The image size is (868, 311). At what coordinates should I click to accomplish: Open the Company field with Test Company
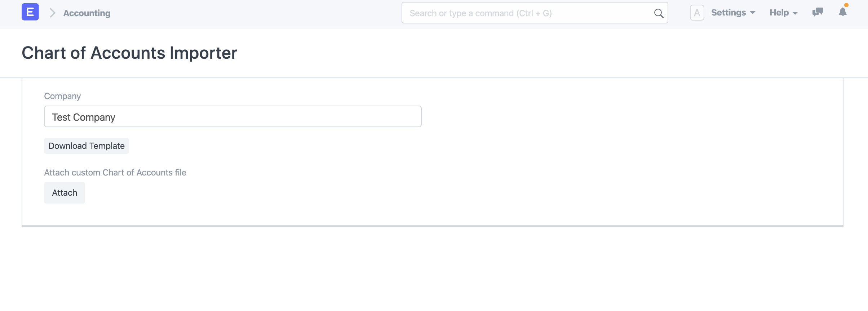click(x=232, y=117)
